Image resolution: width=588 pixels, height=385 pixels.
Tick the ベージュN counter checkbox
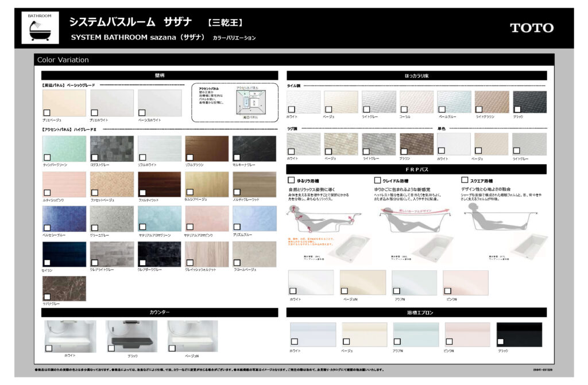pos(172,348)
